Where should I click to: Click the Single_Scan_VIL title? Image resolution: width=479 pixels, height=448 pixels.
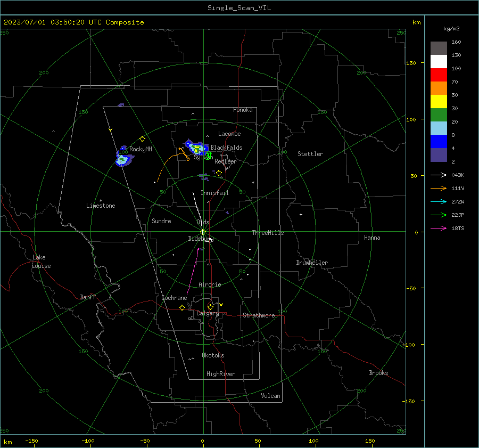click(x=239, y=8)
